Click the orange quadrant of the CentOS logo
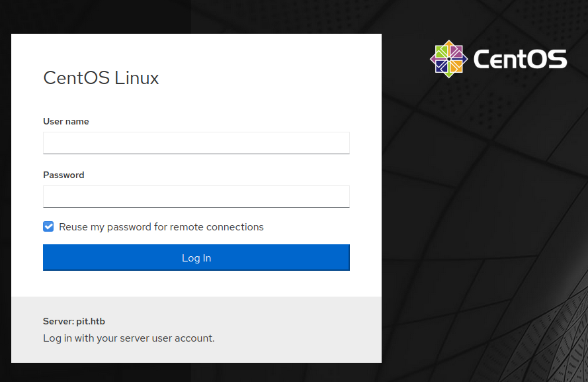588x382 pixels. click(456, 66)
